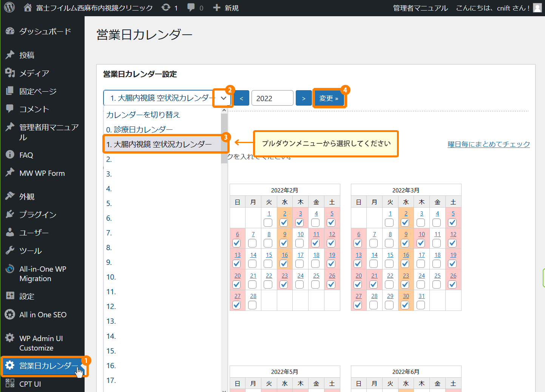
Task: Choose option 2. in dropdown list
Action: point(162,159)
